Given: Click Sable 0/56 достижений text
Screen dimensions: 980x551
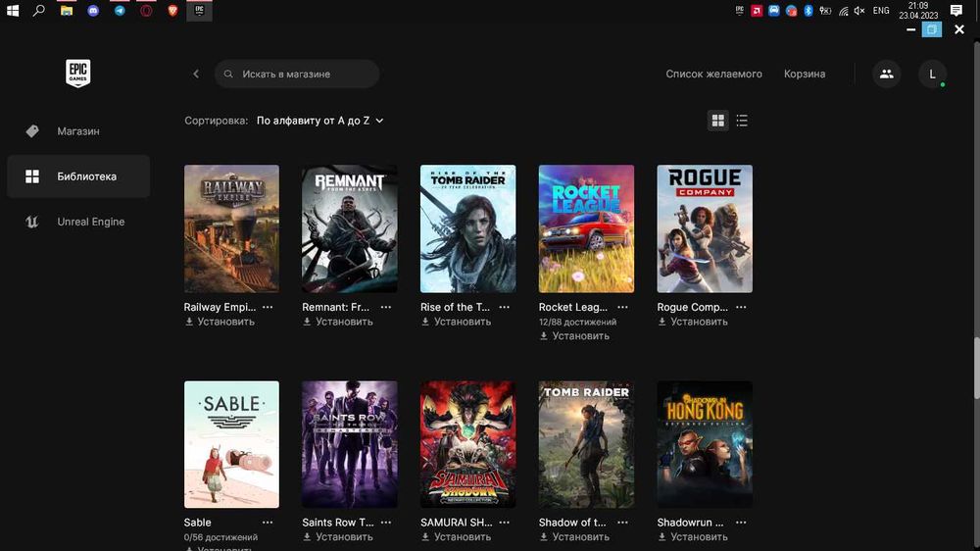Looking at the screenshot, I should tap(220, 536).
